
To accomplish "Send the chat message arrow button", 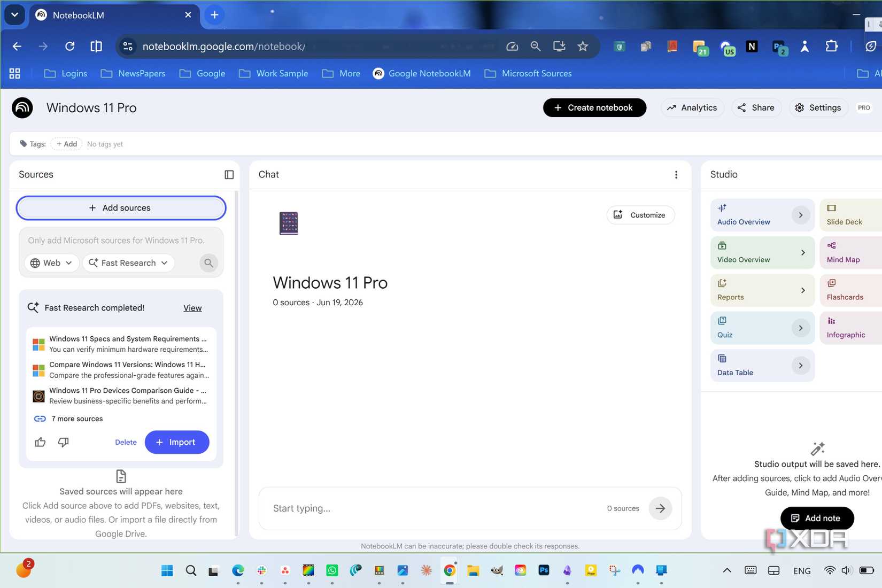I will click(660, 508).
